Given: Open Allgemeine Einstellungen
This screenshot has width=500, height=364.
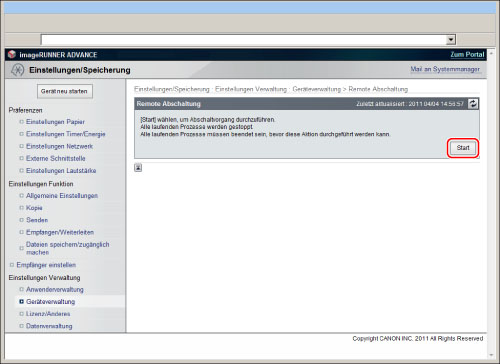Looking at the screenshot, I should point(62,196).
